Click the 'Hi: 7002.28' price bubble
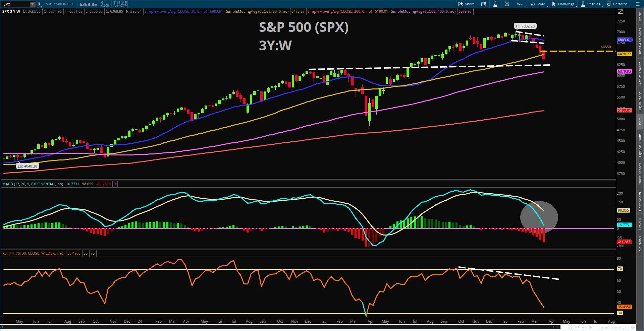The height and width of the screenshot is (331, 644). click(525, 26)
